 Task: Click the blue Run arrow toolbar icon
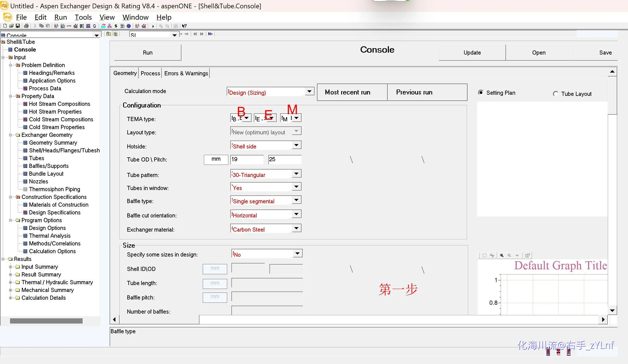(x=153, y=26)
